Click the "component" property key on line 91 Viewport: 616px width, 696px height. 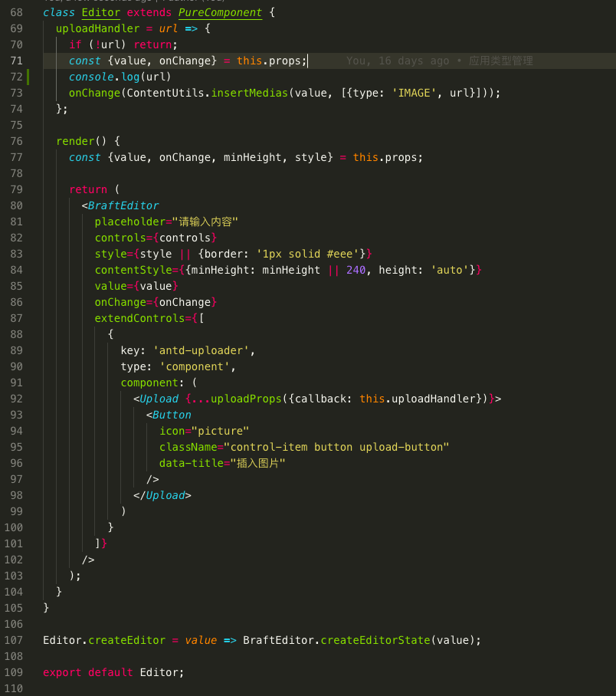pos(149,382)
